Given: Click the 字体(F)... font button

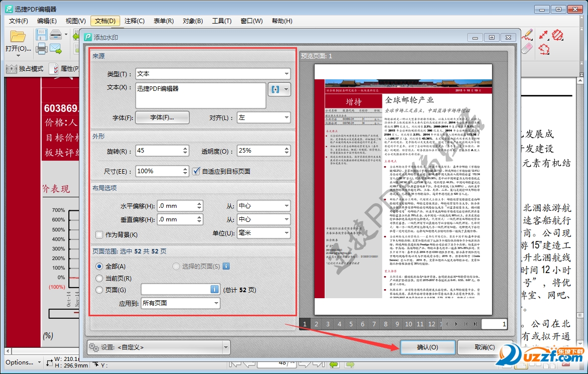Looking at the screenshot, I should 162,117.
